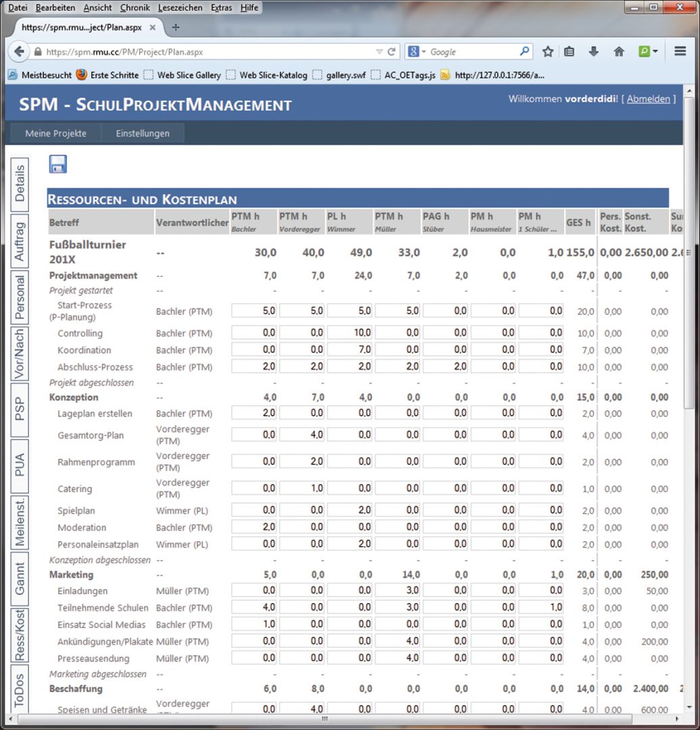Open the bookmarks list icon
Image resolution: width=700 pixels, height=730 pixels.
[x=569, y=51]
